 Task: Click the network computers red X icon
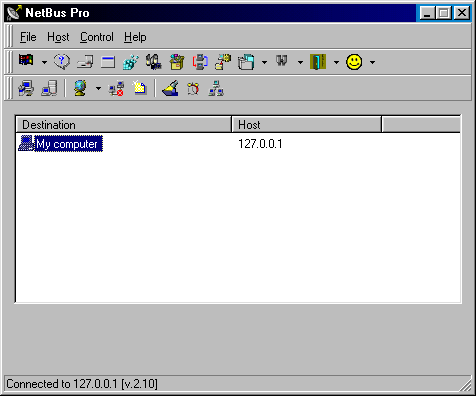pos(116,88)
